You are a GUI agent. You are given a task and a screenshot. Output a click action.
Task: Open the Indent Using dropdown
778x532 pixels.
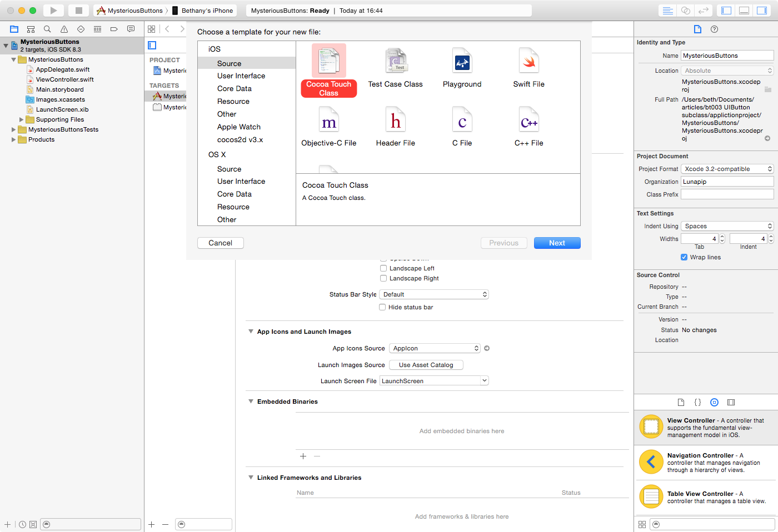727,226
